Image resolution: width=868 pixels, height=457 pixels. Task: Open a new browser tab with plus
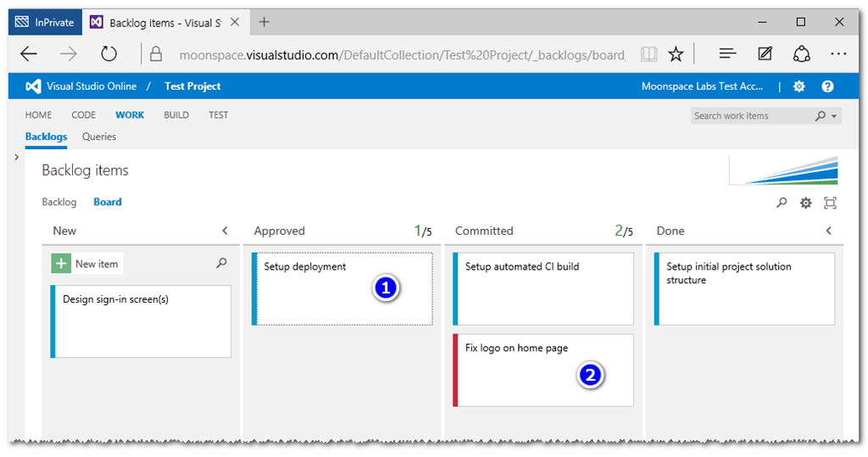[x=264, y=22]
